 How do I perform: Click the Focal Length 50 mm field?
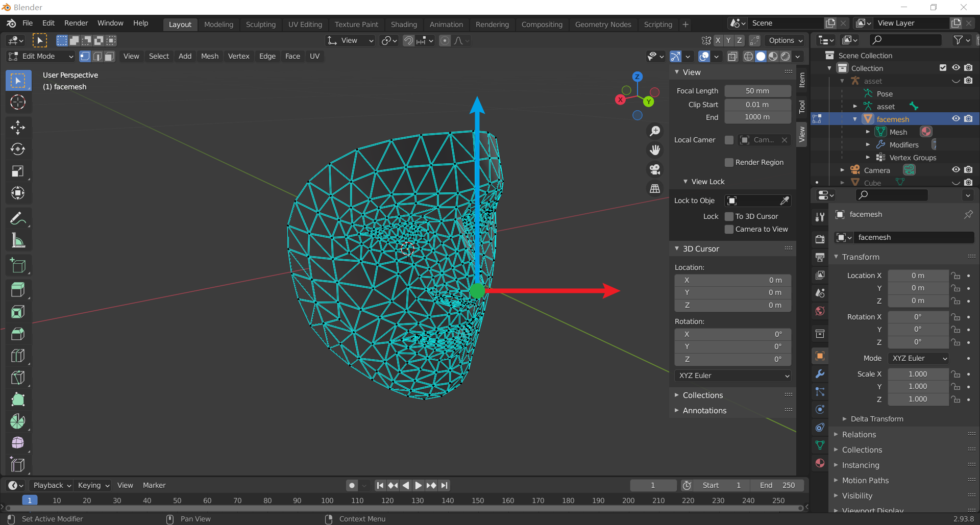(x=757, y=91)
